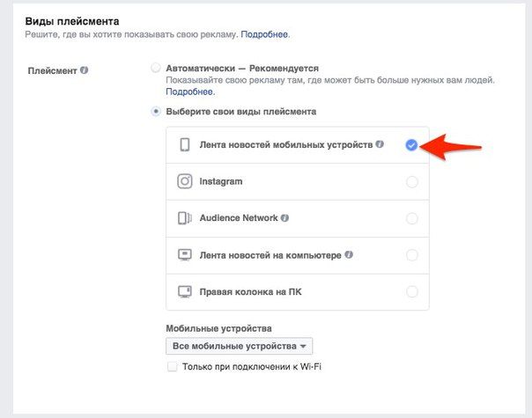This screenshot has height=418, width=532.
Task: Click info icon beside Лента новостей на компьютере
Action: (349, 254)
